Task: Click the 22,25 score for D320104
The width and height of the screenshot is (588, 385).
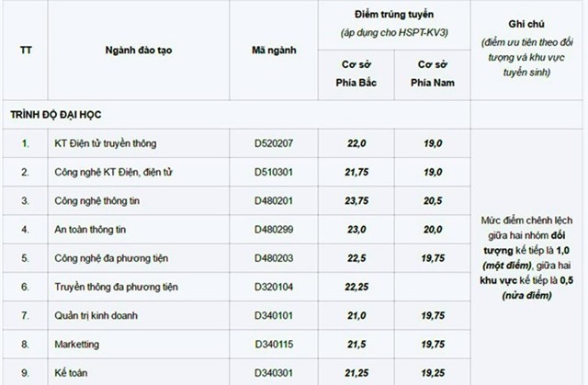Action: pos(355,287)
